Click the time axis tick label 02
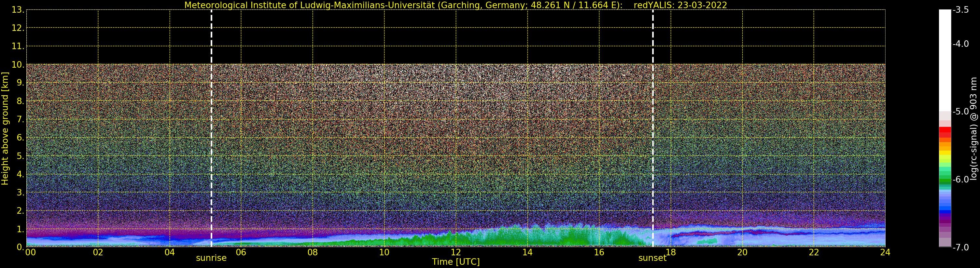The height and width of the screenshot is (268, 980). [98, 252]
